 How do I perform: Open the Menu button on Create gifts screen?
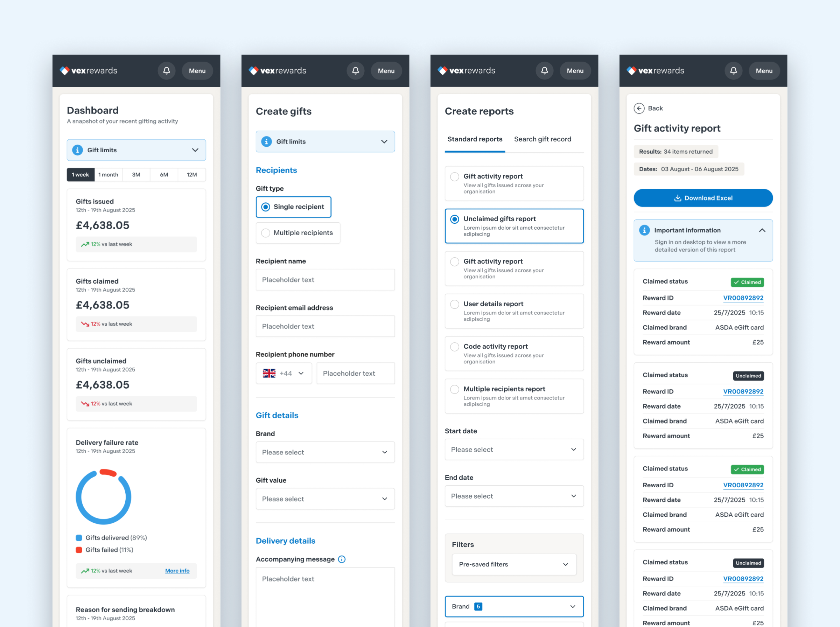[386, 71]
